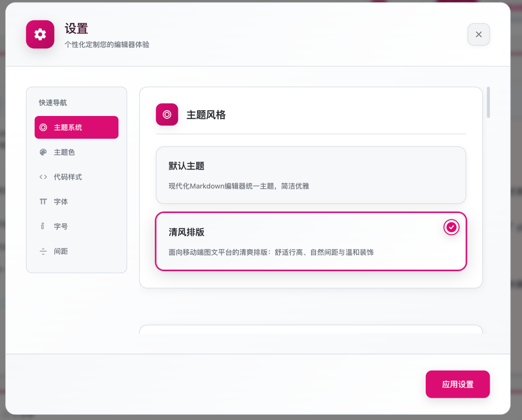Click the scrollbar on the right panel
The height and width of the screenshot is (420, 522).
489,102
